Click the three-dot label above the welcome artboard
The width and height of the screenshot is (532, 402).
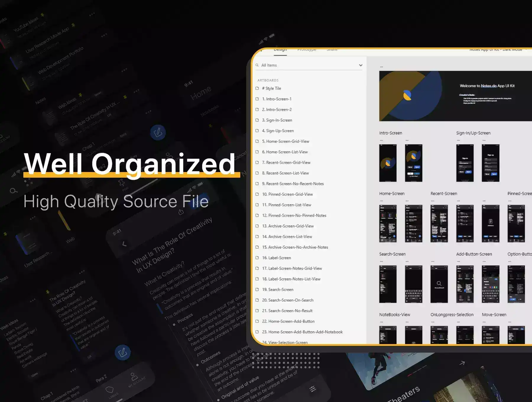[381, 67]
